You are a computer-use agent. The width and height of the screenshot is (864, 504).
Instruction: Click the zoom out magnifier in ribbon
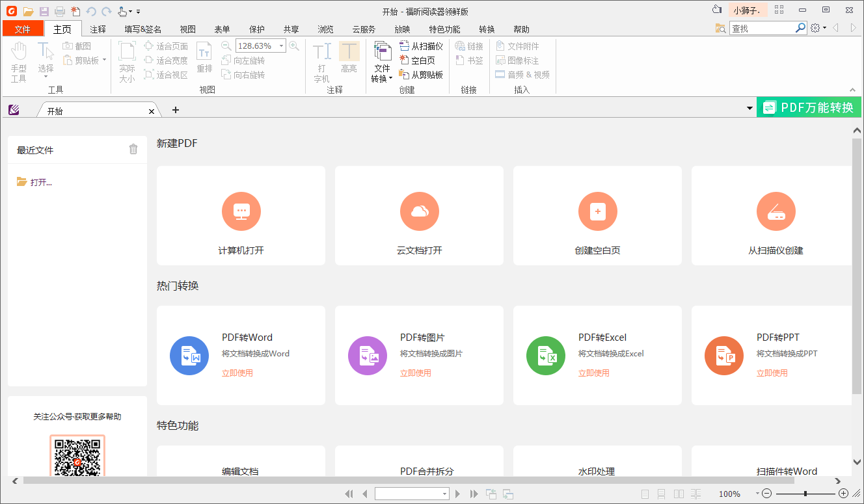(x=226, y=46)
